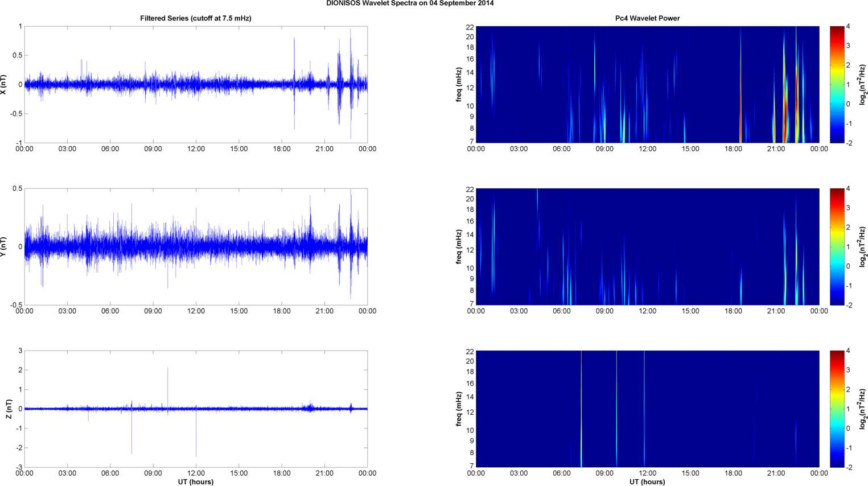Click the 18:00 tick under the X time series
Screen dimensions: 868x486
click(282, 149)
